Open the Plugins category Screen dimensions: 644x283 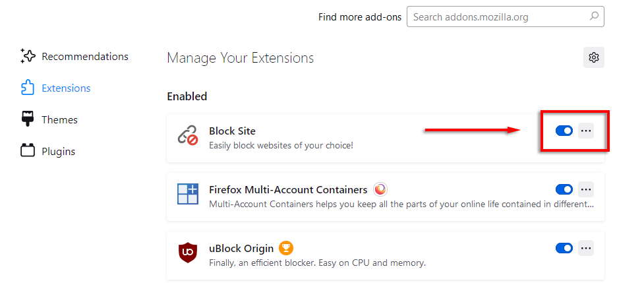pyautogui.click(x=57, y=151)
